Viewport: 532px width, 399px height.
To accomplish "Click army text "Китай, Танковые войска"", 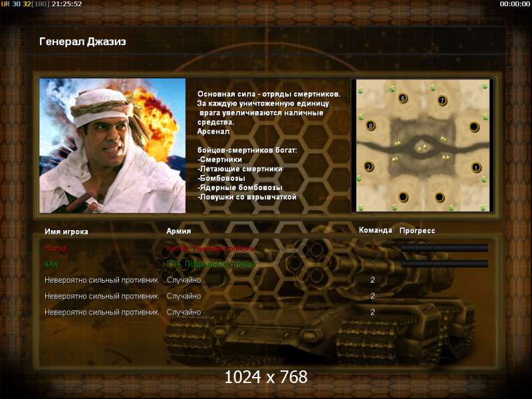I will point(210,249).
